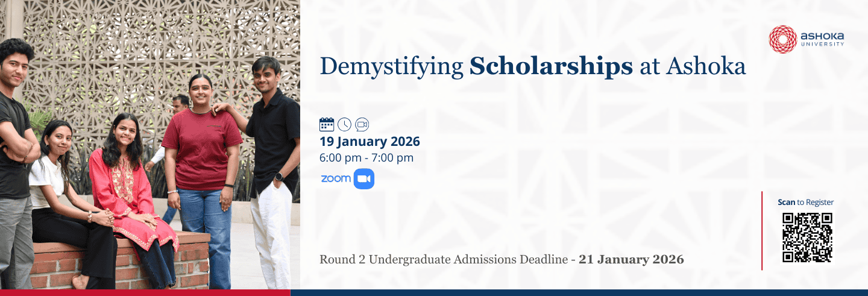Click the calendar icon above the date
868x296 pixels.
[x=326, y=124]
